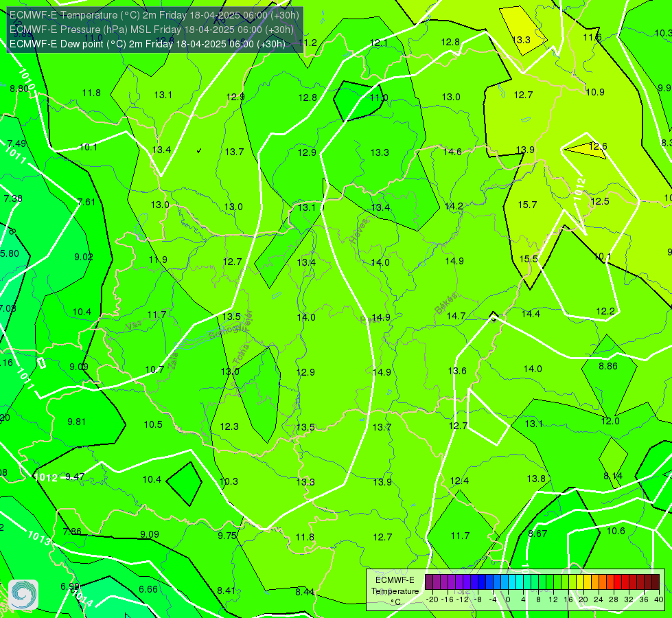Click the 10.6 temperature value
The width and height of the screenshot is (672, 618).
pyautogui.click(x=616, y=531)
